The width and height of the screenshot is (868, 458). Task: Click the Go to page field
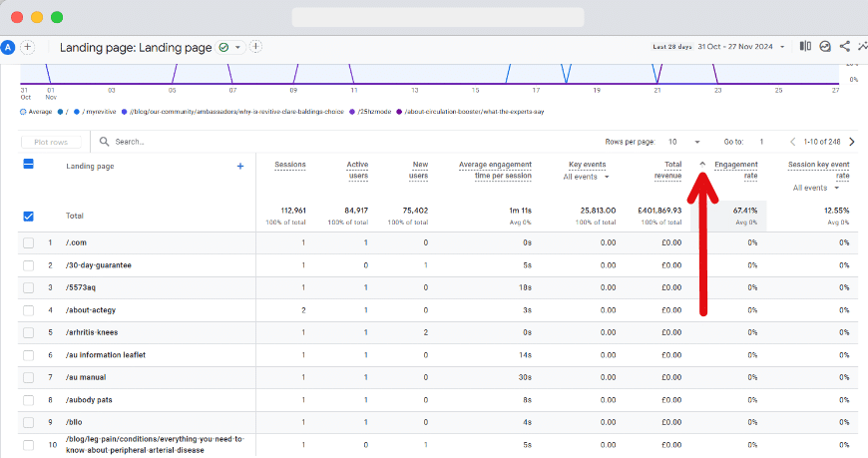761,142
